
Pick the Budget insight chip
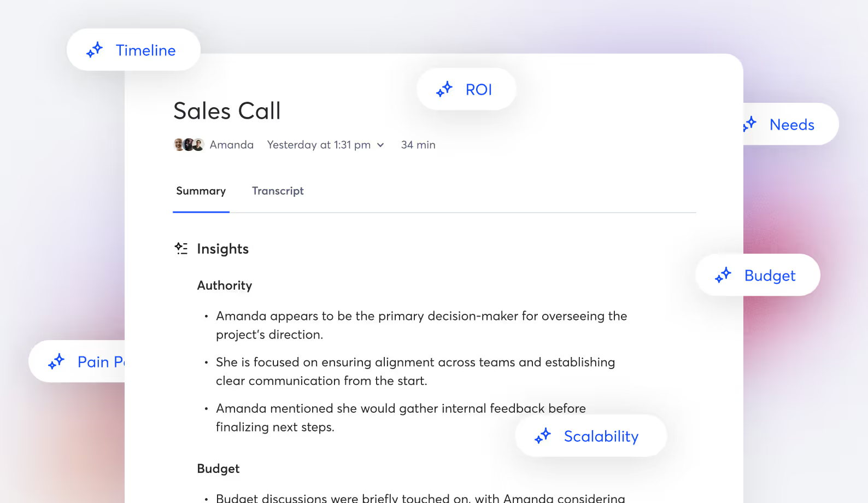click(x=758, y=275)
